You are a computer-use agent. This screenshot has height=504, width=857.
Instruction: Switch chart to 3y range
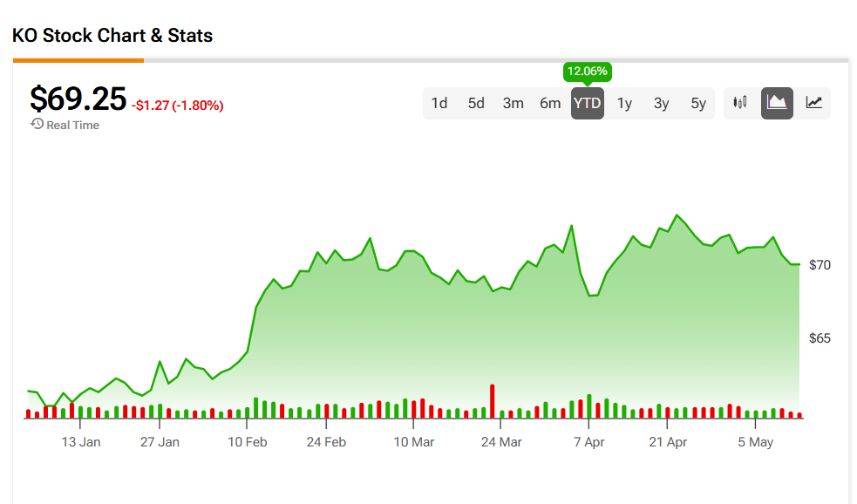662,103
